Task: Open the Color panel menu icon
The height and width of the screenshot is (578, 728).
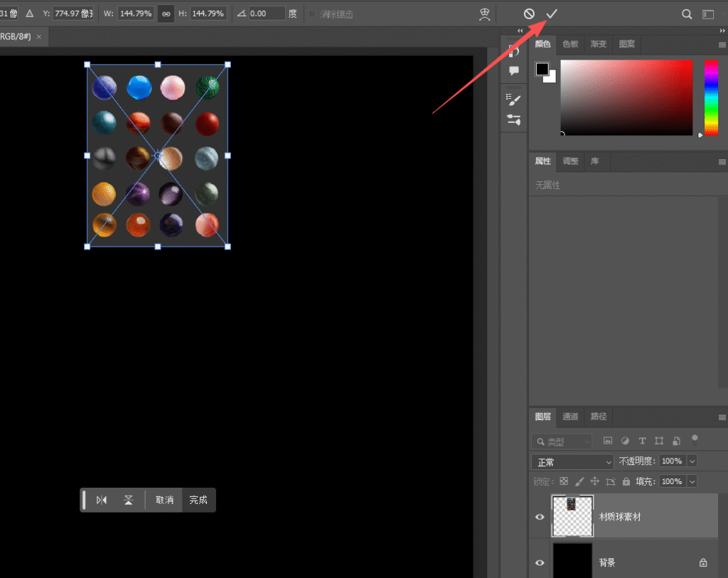Action: 722,45
